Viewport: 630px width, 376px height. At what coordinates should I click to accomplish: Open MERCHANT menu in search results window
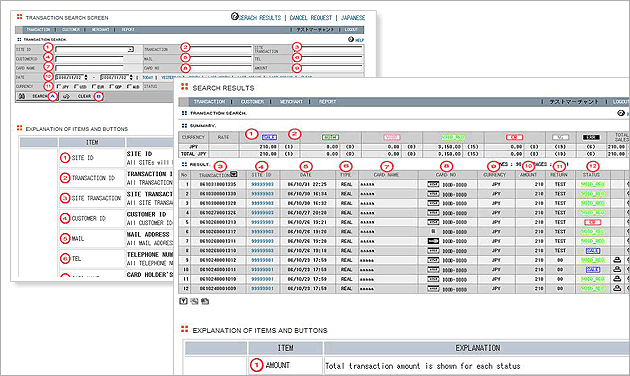point(291,102)
